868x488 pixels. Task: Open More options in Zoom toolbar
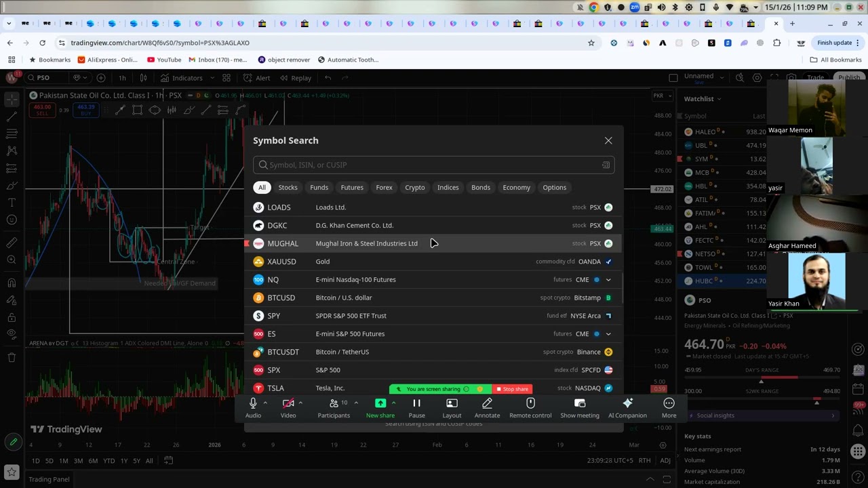[x=669, y=408]
